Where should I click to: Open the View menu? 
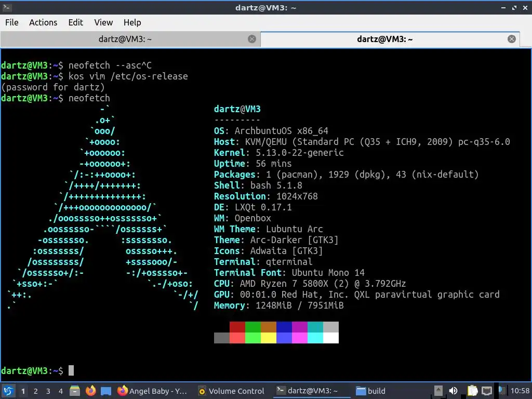coord(103,22)
